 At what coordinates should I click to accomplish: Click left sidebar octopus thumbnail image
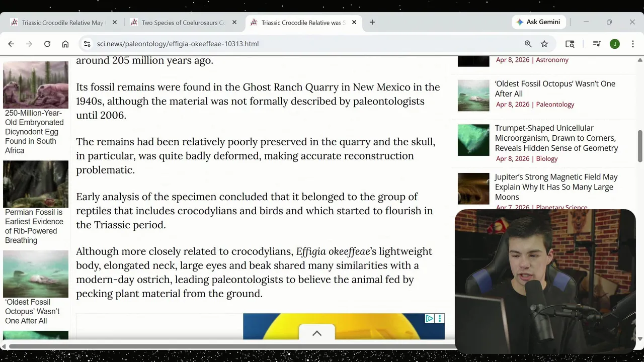tap(36, 274)
